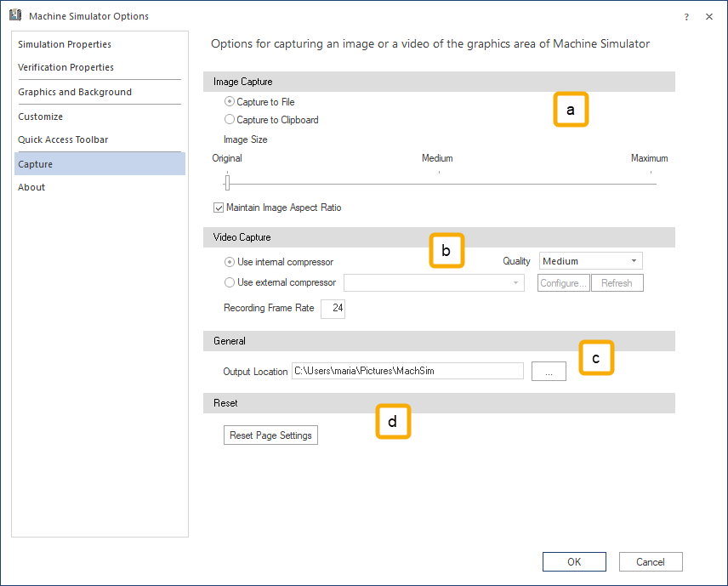
Task: Select Capture to Clipboard option
Action: pyautogui.click(x=230, y=120)
